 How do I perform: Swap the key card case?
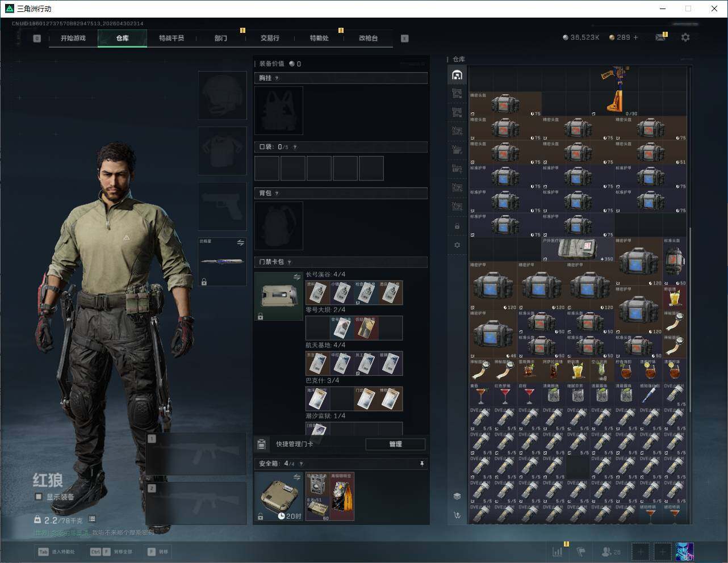(296, 277)
